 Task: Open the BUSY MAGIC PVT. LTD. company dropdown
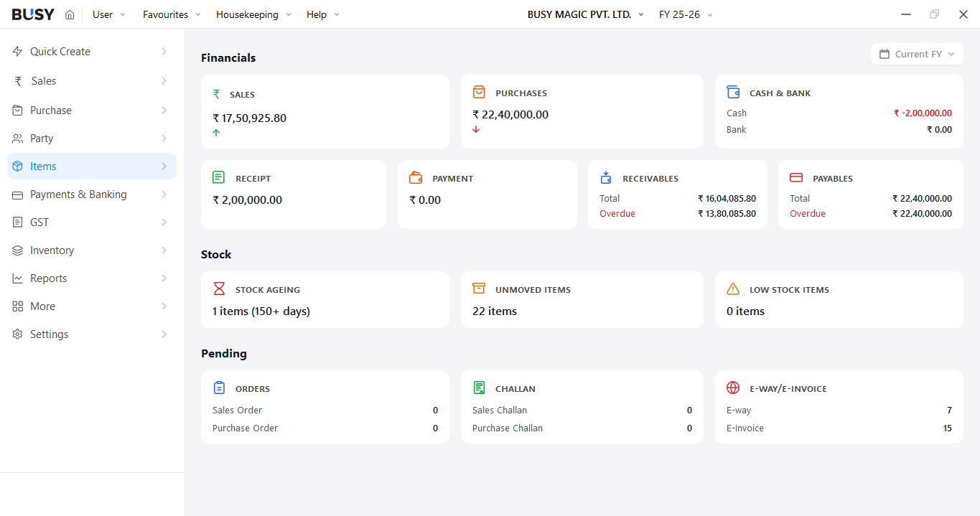pos(586,14)
